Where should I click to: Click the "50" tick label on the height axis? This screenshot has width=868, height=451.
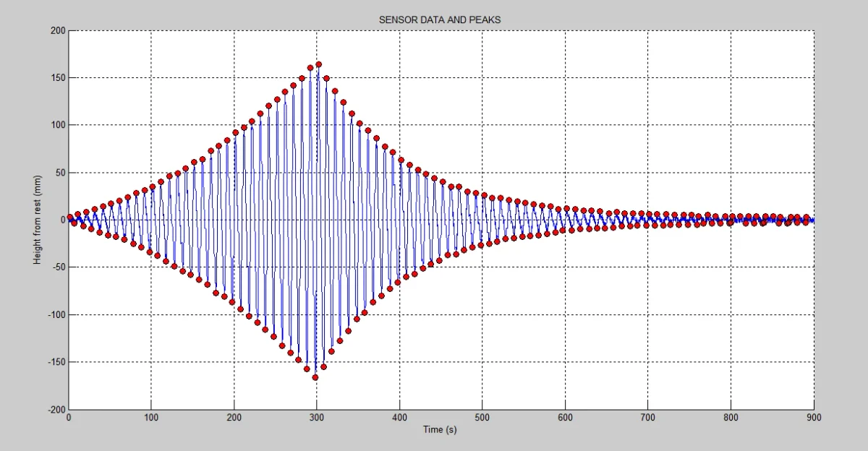[60, 173]
